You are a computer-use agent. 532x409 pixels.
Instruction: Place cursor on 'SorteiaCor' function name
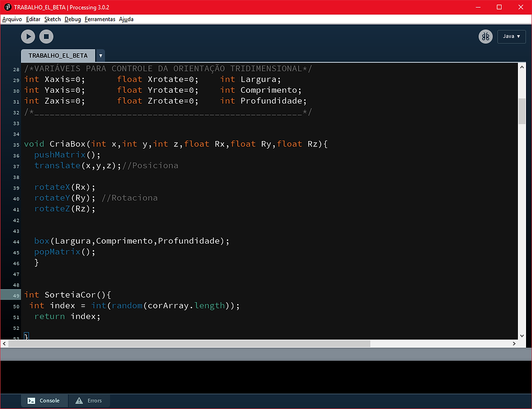coord(70,295)
